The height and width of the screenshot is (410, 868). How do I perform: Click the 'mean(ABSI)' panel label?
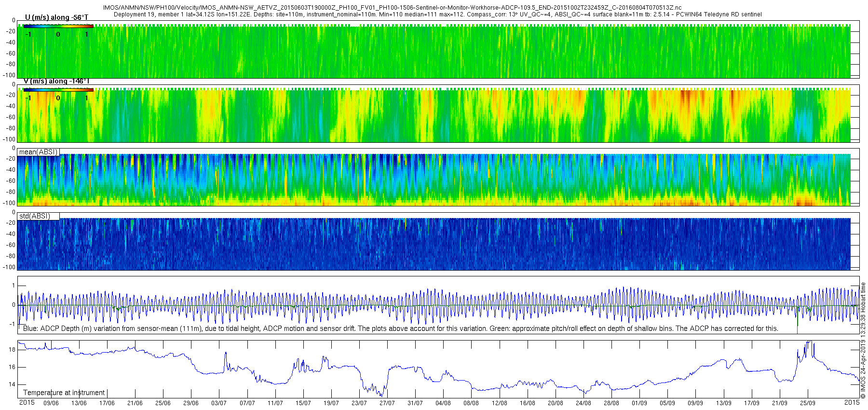coord(38,152)
